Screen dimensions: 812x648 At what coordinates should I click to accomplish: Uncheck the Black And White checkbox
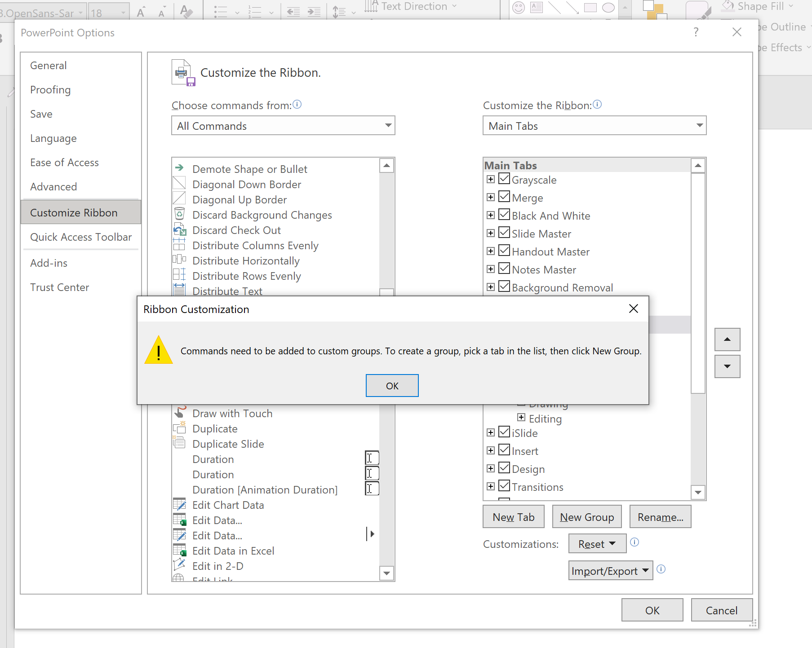(x=504, y=215)
